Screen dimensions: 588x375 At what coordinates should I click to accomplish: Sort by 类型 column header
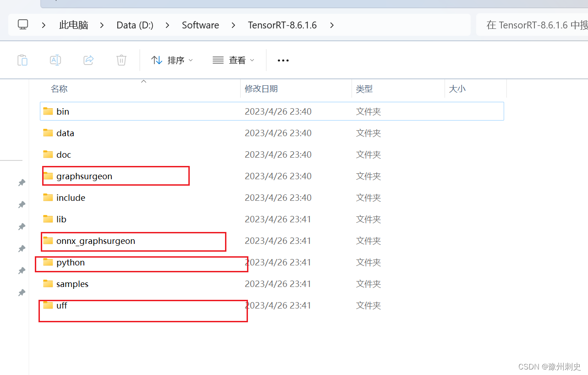(x=364, y=88)
